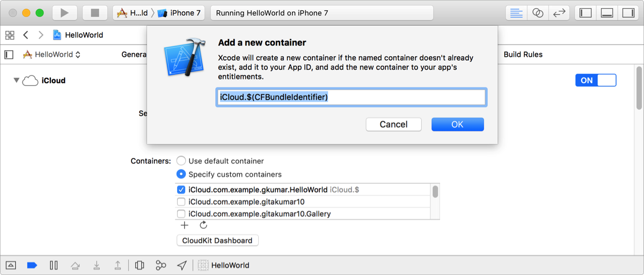Turn off the iCloud capability switch

(596, 80)
